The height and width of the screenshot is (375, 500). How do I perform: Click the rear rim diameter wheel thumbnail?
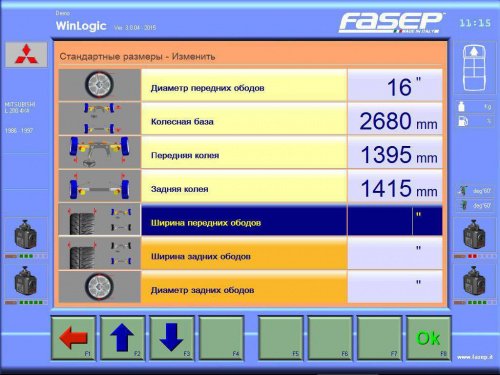100,287
